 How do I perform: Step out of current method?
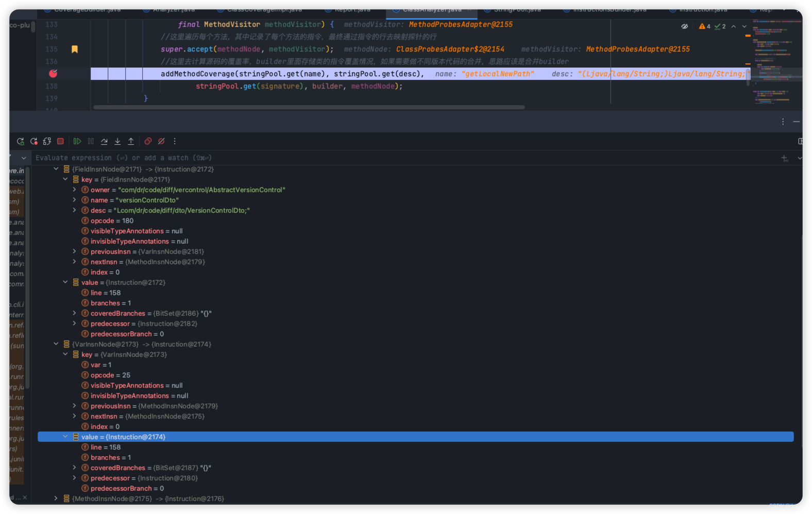[131, 141]
